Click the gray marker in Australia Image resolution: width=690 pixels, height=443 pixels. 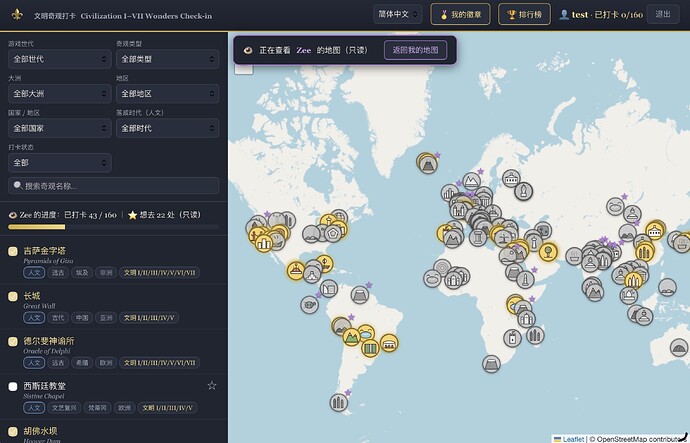pyautogui.click(x=679, y=348)
